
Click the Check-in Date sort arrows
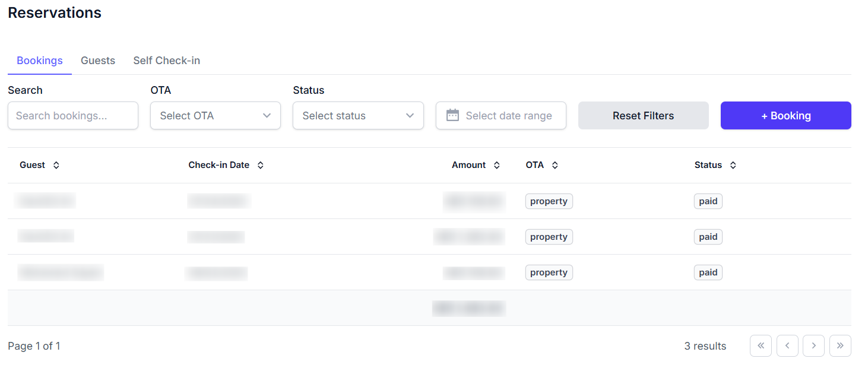coord(260,166)
